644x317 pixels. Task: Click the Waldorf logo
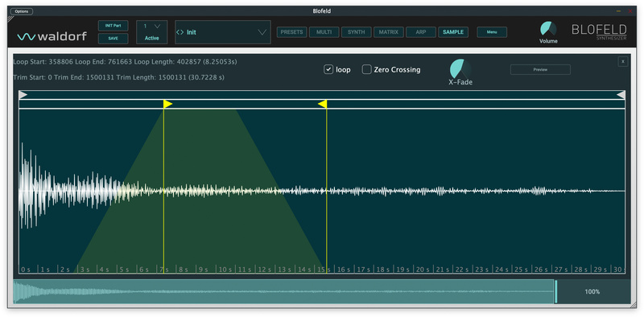[52, 36]
